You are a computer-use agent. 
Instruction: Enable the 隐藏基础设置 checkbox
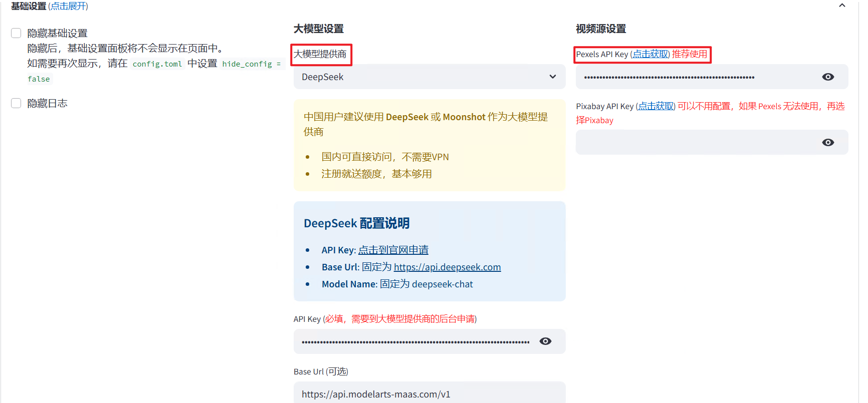point(16,33)
